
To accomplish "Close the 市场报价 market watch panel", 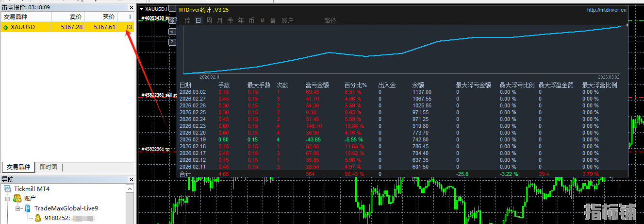I will (x=130, y=8).
